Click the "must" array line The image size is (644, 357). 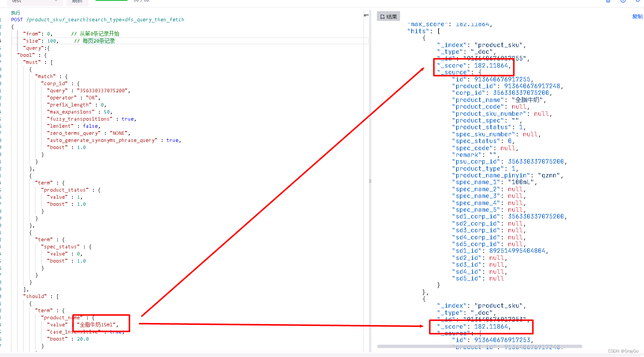[x=38, y=62]
